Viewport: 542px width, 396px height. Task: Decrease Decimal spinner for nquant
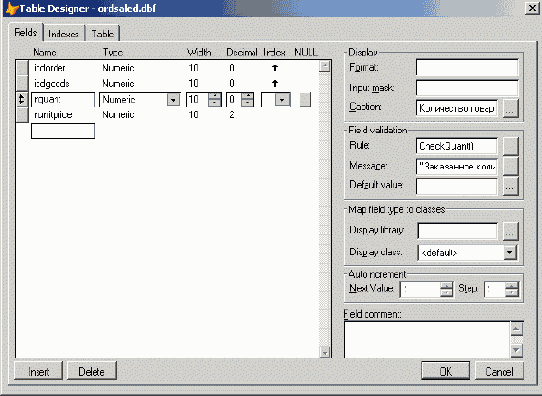point(247,103)
